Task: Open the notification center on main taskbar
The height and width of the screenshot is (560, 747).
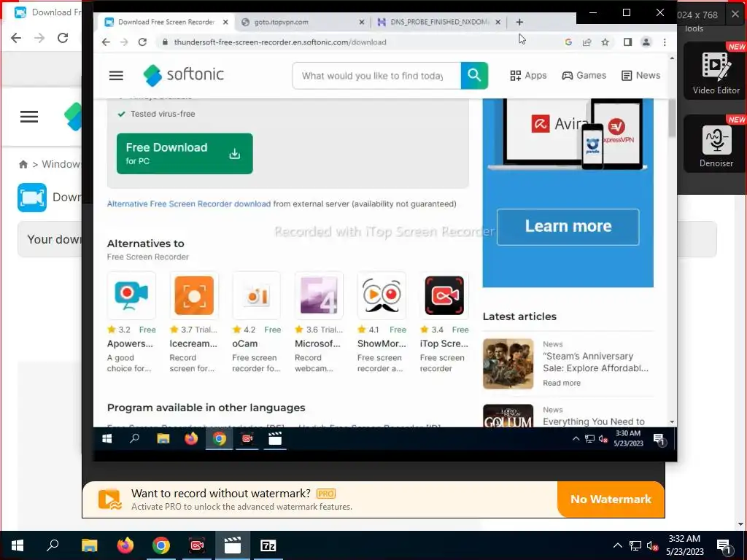Action: 724,545
